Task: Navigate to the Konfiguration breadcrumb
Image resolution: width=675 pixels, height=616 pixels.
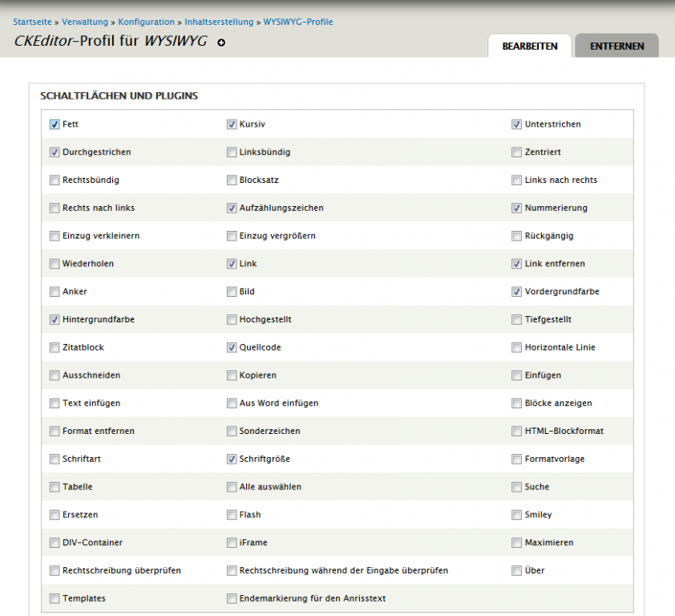Action: [146, 22]
